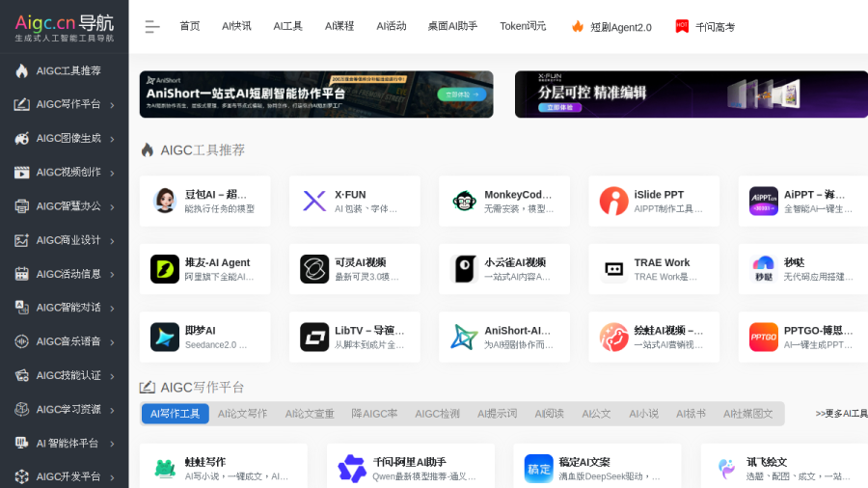Open the PPTGO red logo icon

tap(764, 337)
